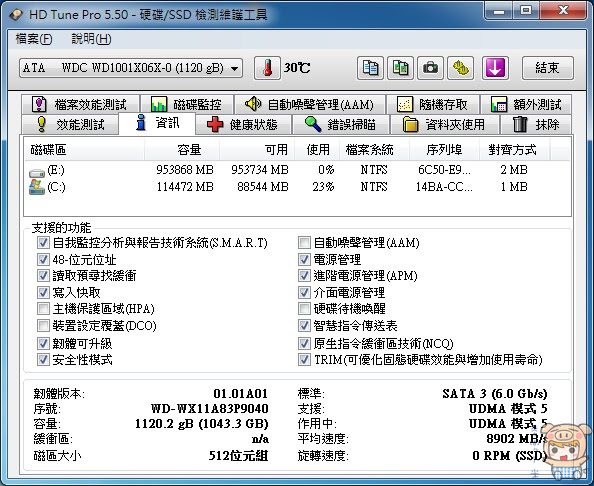This screenshot has height=486, width=594.
Task: Toggle the TRIM checkbox
Action: click(304, 359)
